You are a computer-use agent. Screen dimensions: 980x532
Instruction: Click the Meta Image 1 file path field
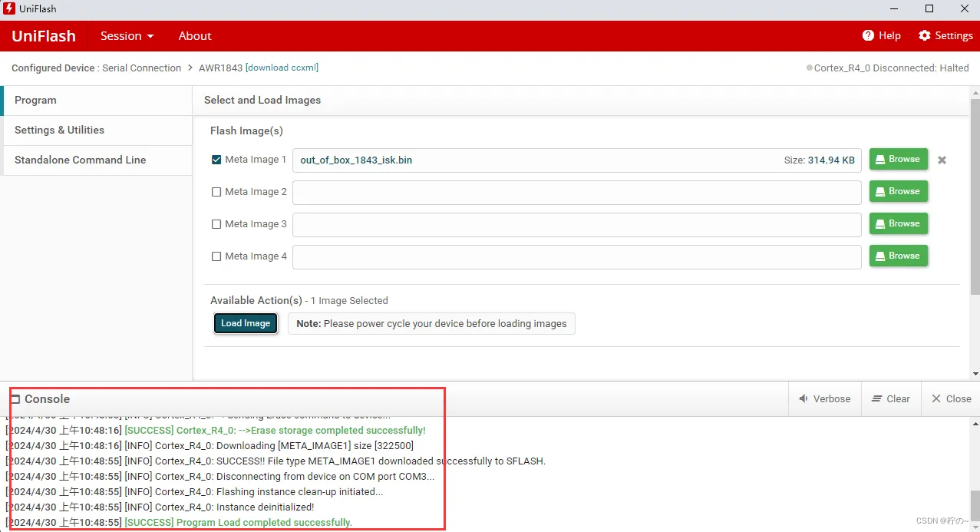point(576,160)
